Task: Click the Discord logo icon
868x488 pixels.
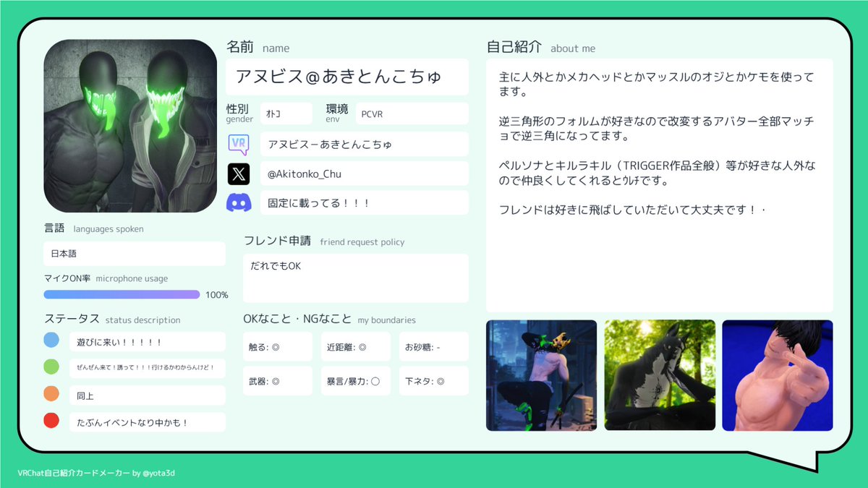Action: pyautogui.click(x=239, y=203)
